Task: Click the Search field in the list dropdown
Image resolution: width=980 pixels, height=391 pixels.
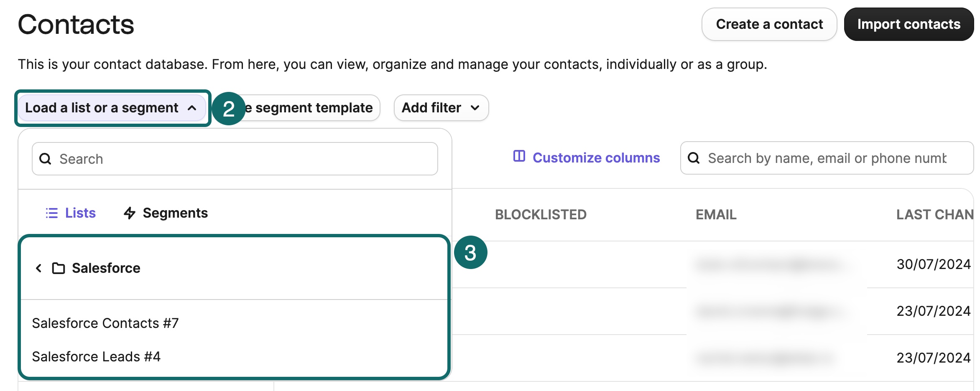Action: (235, 159)
